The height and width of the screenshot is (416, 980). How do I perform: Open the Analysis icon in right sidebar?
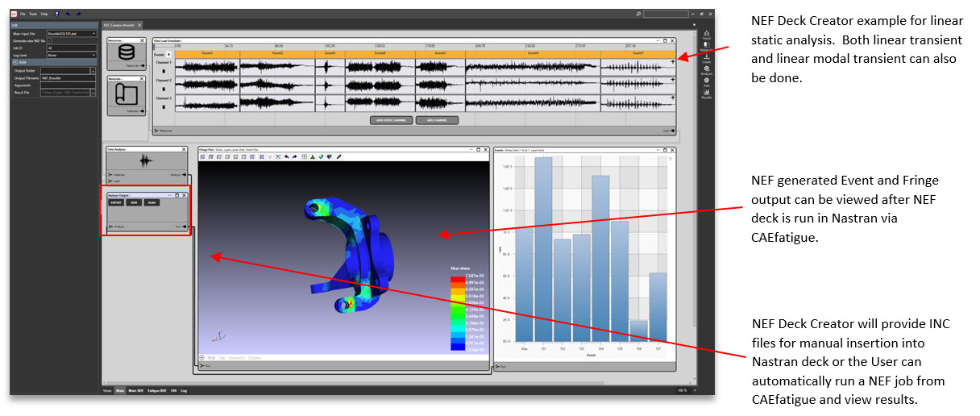tap(706, 69)
